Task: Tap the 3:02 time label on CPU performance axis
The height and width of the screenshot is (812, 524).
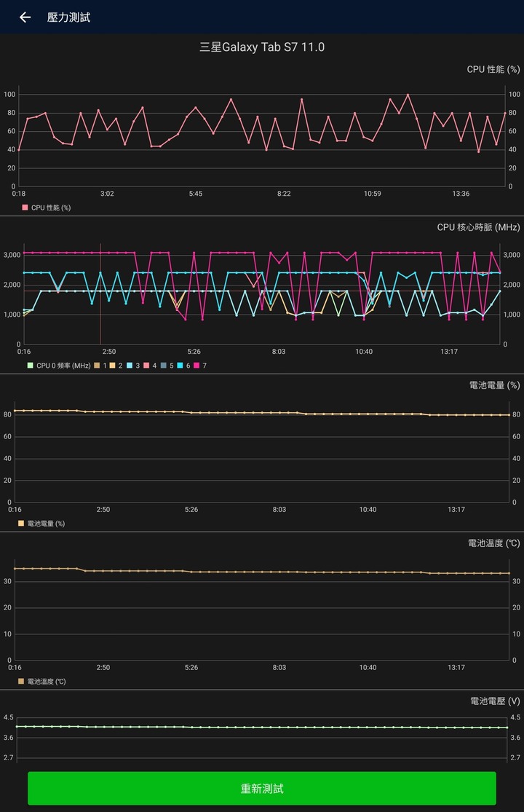Action: [x=107, y=194]
